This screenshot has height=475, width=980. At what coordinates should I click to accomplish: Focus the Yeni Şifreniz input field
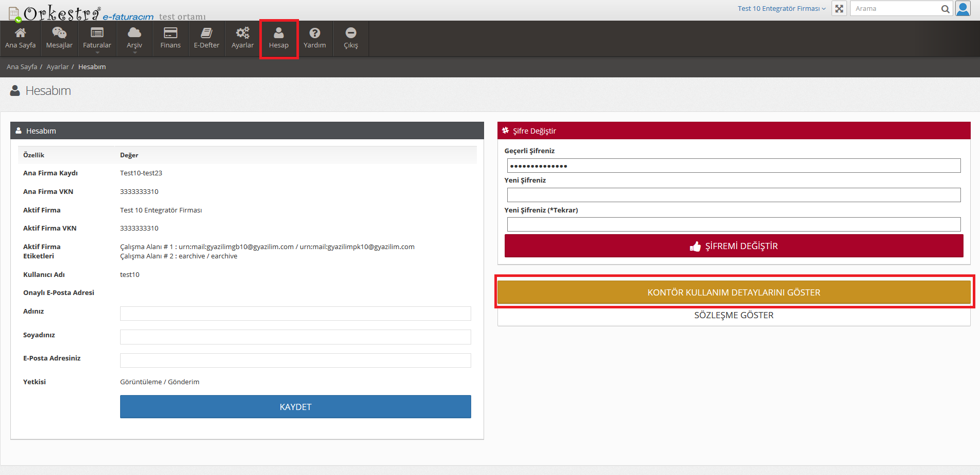(734, 195)
